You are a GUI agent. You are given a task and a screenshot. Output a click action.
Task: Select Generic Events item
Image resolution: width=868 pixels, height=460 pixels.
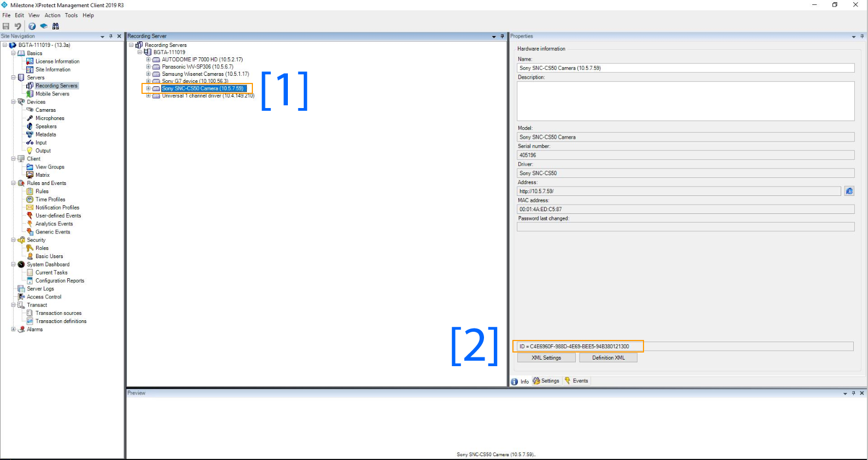click(x=53, y=232)
